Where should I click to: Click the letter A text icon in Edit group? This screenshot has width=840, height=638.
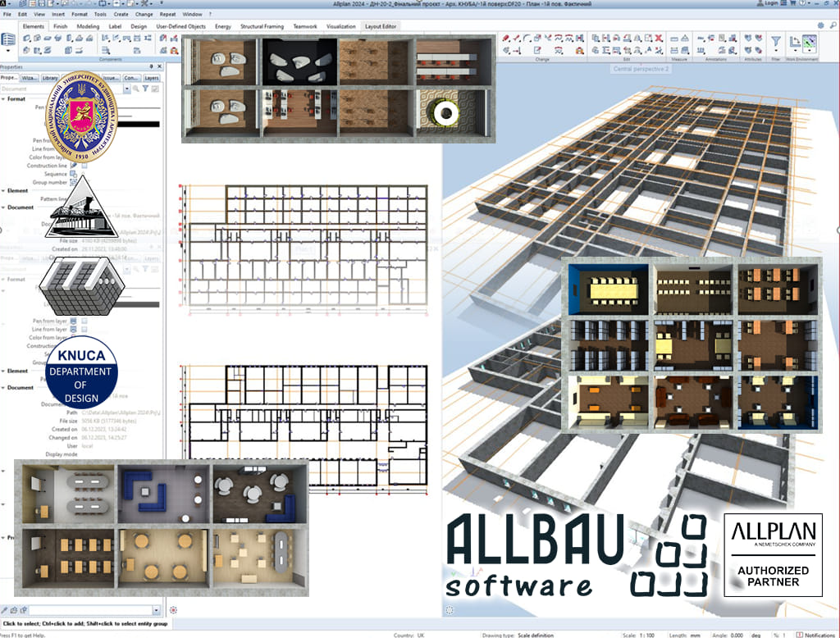pos(648,50)
